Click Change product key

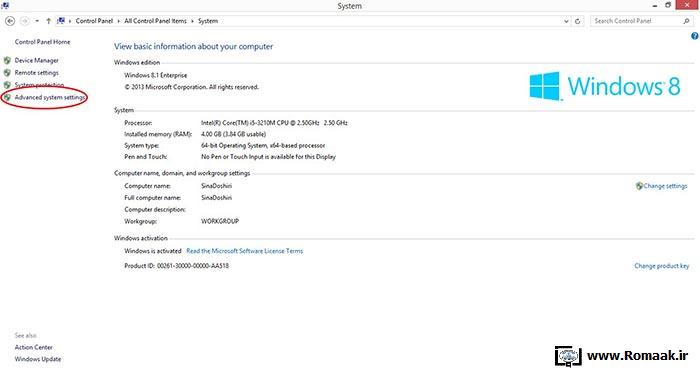662,266
